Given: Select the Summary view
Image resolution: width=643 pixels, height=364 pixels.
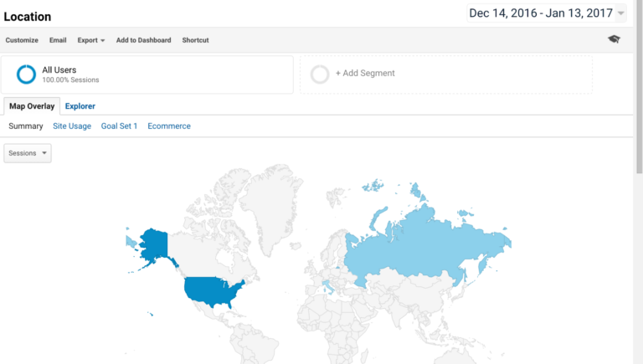Looking at the screenshot, I should 25,126.
